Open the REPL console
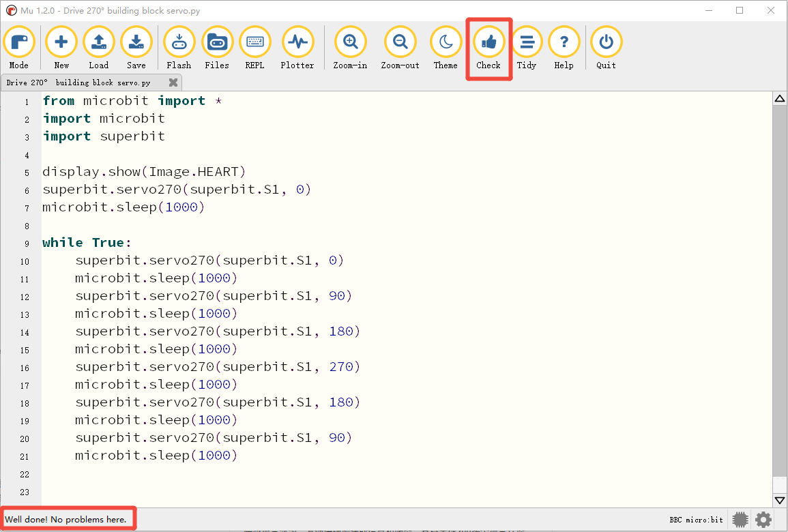Screen dimensions: 788x532 (x=254, y=48)
